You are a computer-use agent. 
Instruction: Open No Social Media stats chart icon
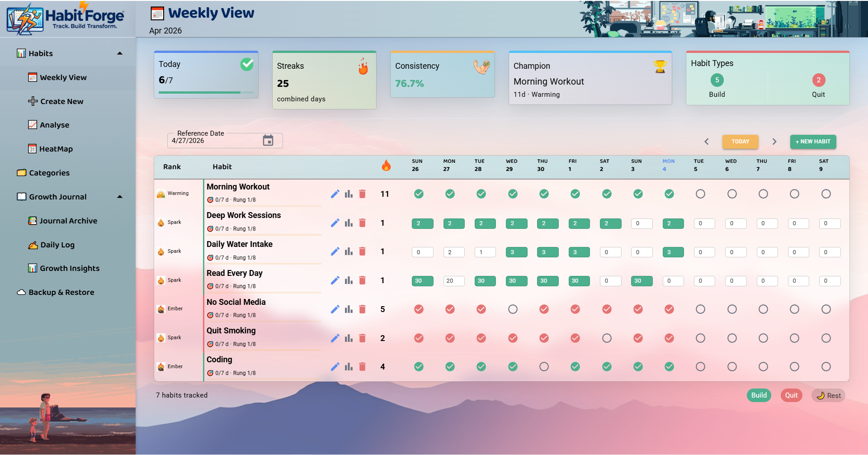tap(349, 309)
